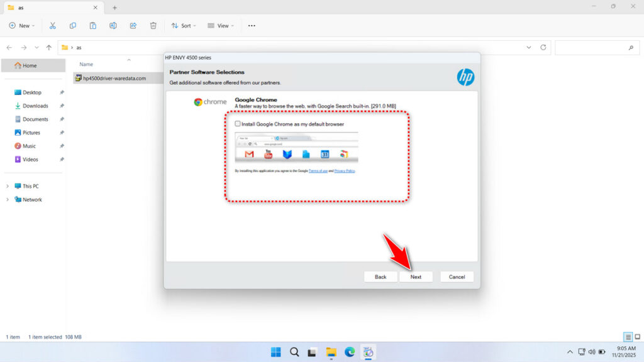This screenshot has height=362, width=644.
Task: Cut the selected file using the Cut icon
Action: pos(52,26)
